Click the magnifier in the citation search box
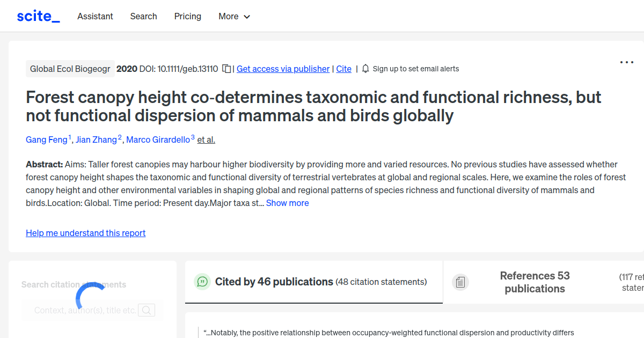Viewport: 644px width, 338px height. [x=147, y=310]
